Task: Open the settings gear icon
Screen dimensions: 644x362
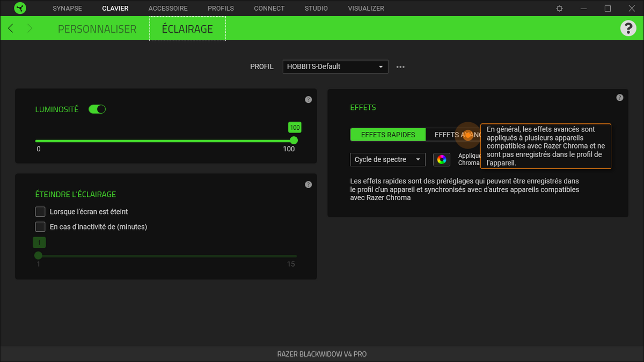Action: click(560, 9)
